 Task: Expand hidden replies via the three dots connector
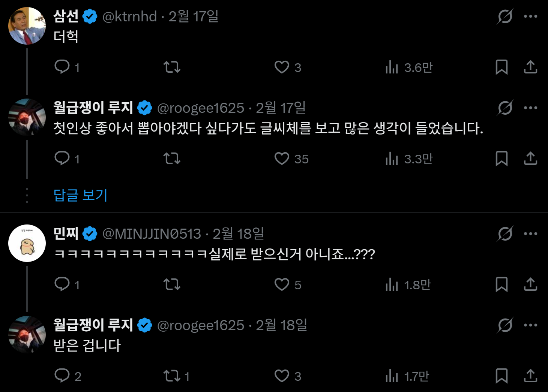click(27, 195)
